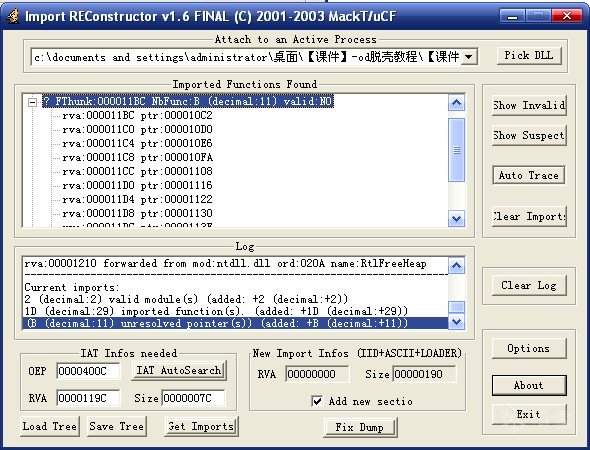
Task: Select row rva:000011D8 ptr:00001130
Action: [137, 213]
